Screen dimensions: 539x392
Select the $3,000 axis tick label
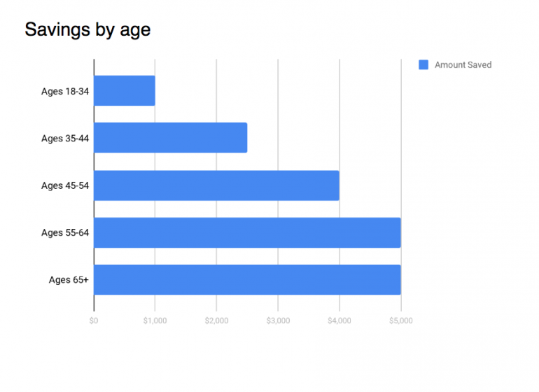point(278,321)
